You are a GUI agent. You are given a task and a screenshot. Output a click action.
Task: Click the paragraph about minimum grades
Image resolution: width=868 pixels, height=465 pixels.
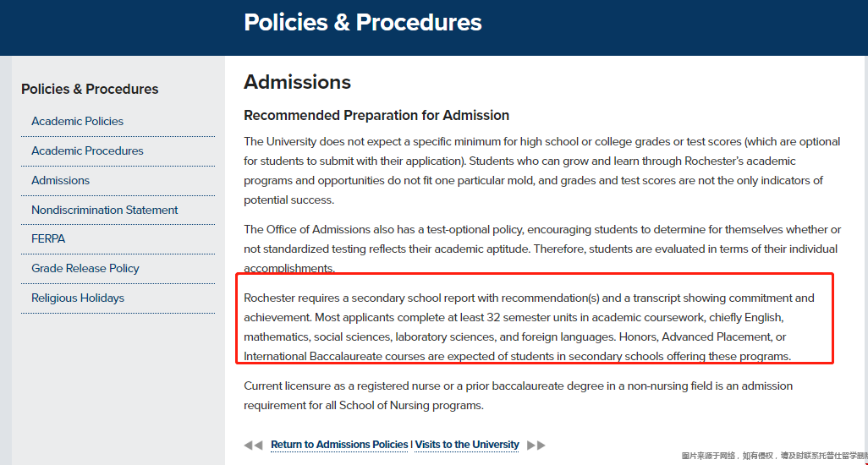point(541,171)
